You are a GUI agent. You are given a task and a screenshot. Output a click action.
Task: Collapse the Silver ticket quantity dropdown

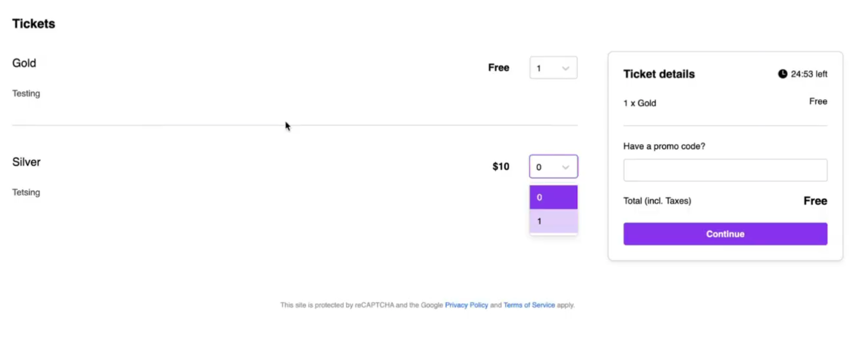tap(553, 167)
